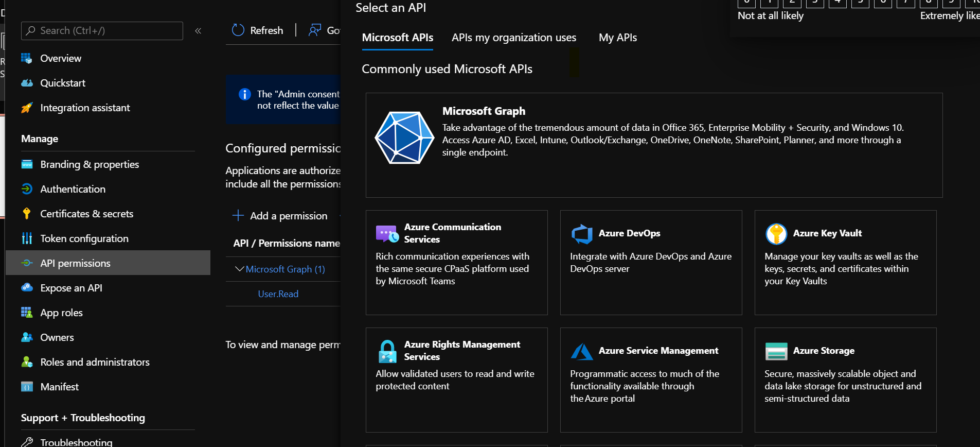
Task: Click the Microsoft Graph logo icon
Action: [404, 138]
